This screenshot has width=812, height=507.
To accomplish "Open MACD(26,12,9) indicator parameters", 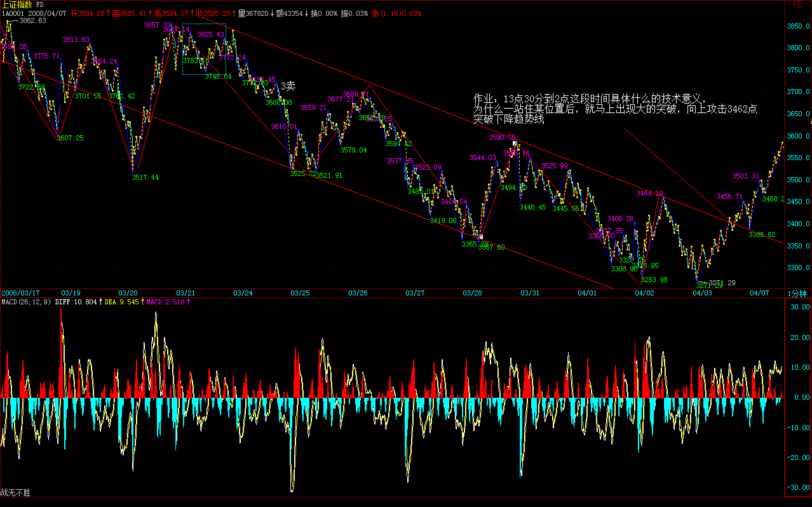I will (25, 302).
